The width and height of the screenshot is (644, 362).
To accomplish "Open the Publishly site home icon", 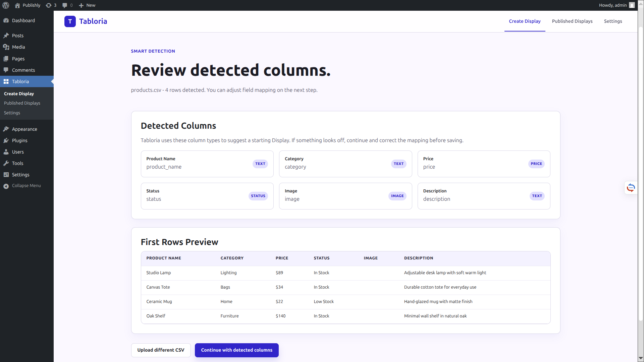I will click(x=17, y=5).
